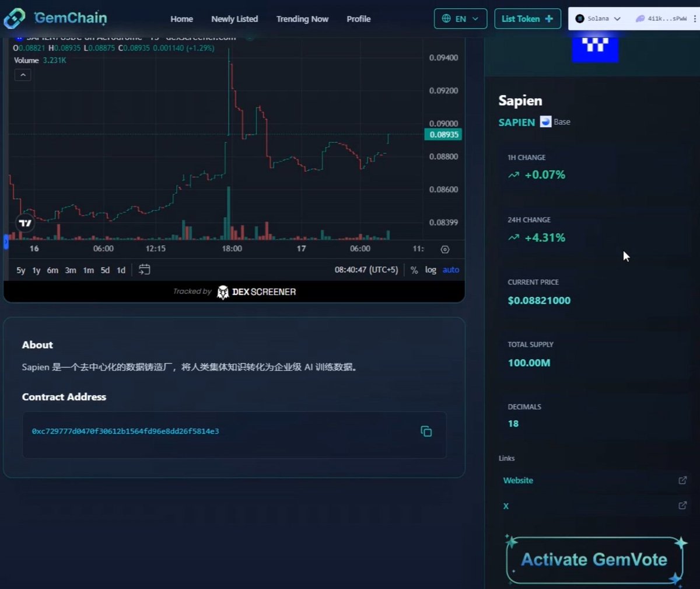Open the Solana network selector

[598, 19]
